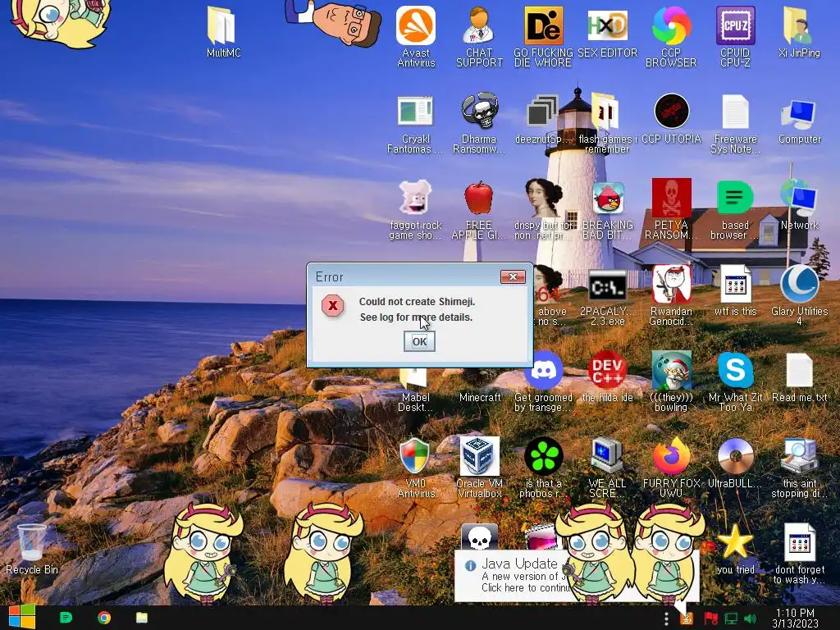840x630 pixels.
Task: Open the taskbar clock showing 1:10 PM
Action: [x=795, y=619]
